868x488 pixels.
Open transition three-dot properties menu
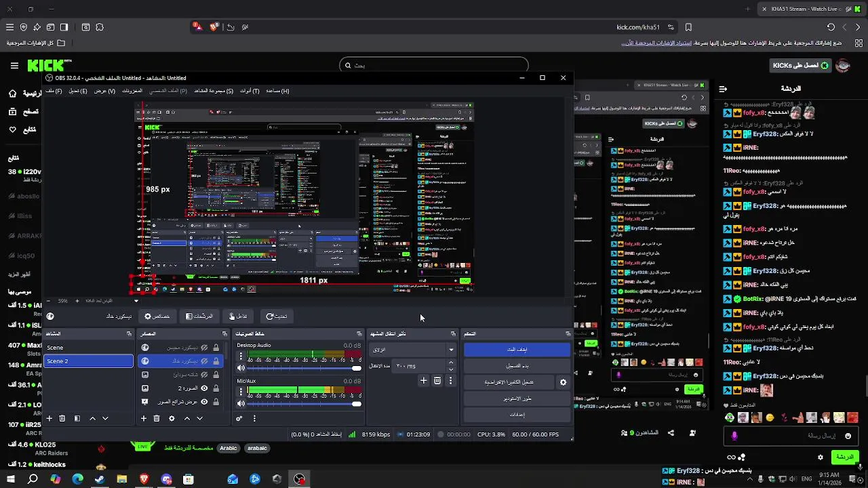pyautogui.click(x=450, y=381)
